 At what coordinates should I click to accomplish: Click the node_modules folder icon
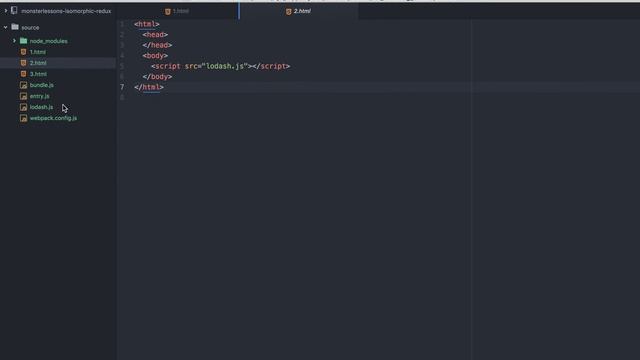24,41
